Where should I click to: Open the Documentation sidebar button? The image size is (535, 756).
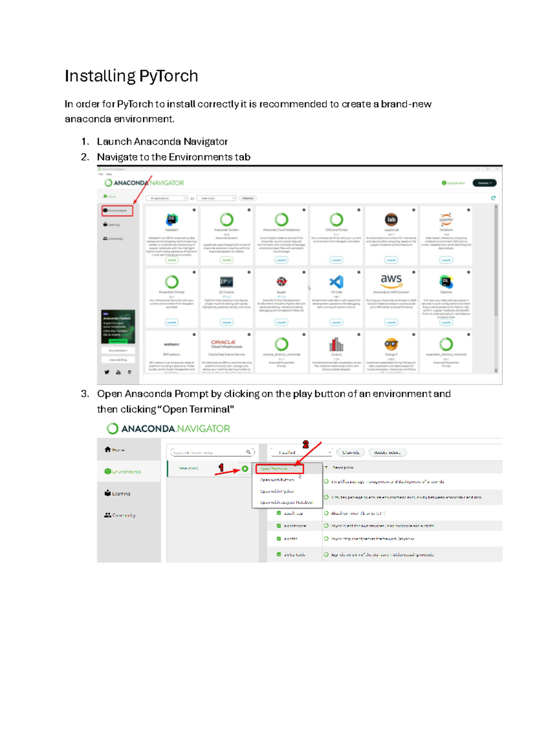pos(118,350)
